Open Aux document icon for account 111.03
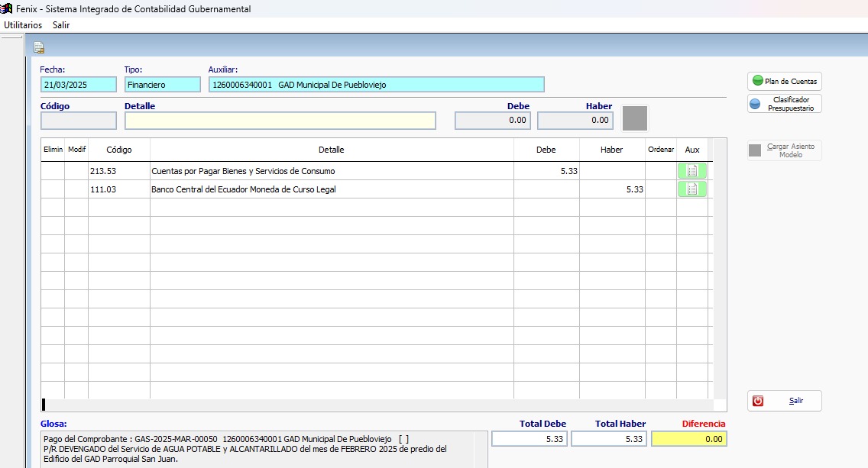 (691, 189)
